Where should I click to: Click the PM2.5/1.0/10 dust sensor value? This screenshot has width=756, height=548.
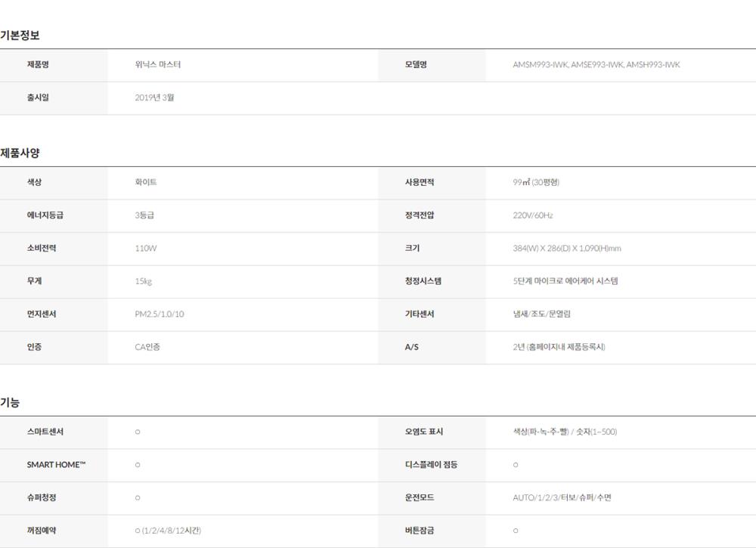pos(159,314)
